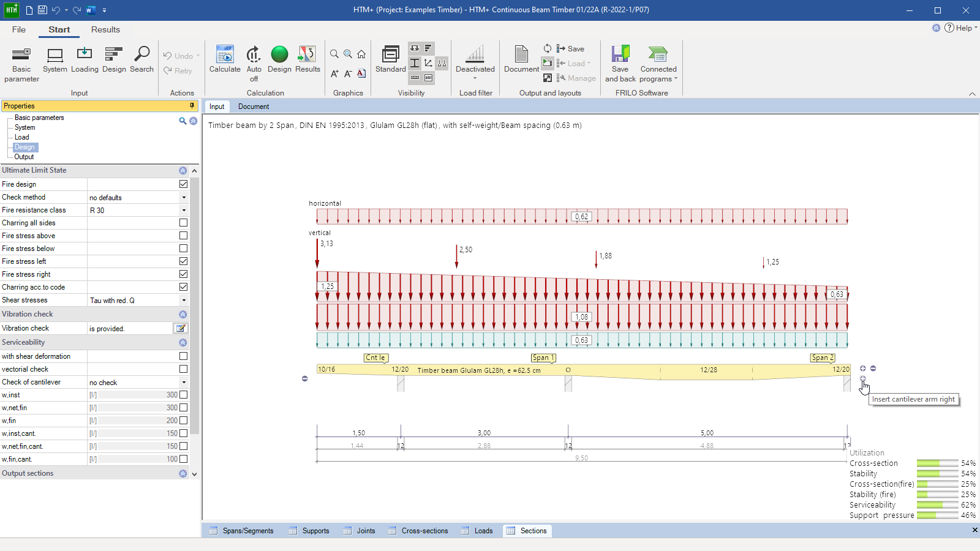Viewport: 980px width, 551px height.
Task: Click the Search magnifier in ribbon
Action: pyautogui.click(x=141, y=60)
